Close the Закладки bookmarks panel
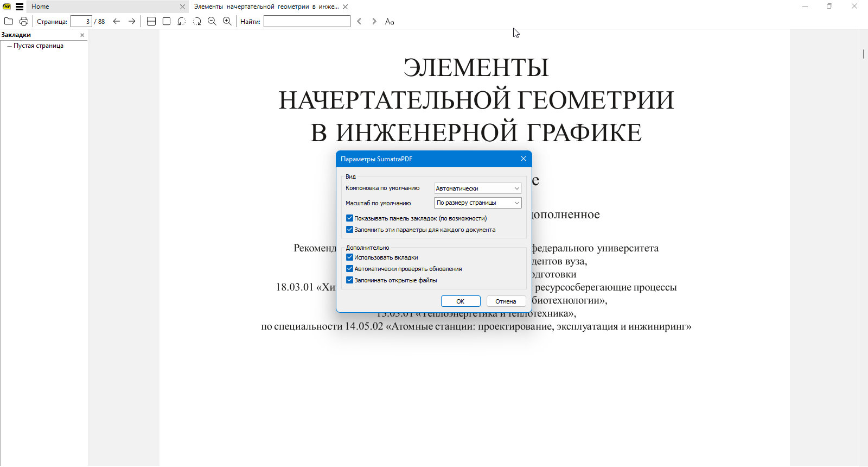Viewport: 868px width, 467px height. 82,35
